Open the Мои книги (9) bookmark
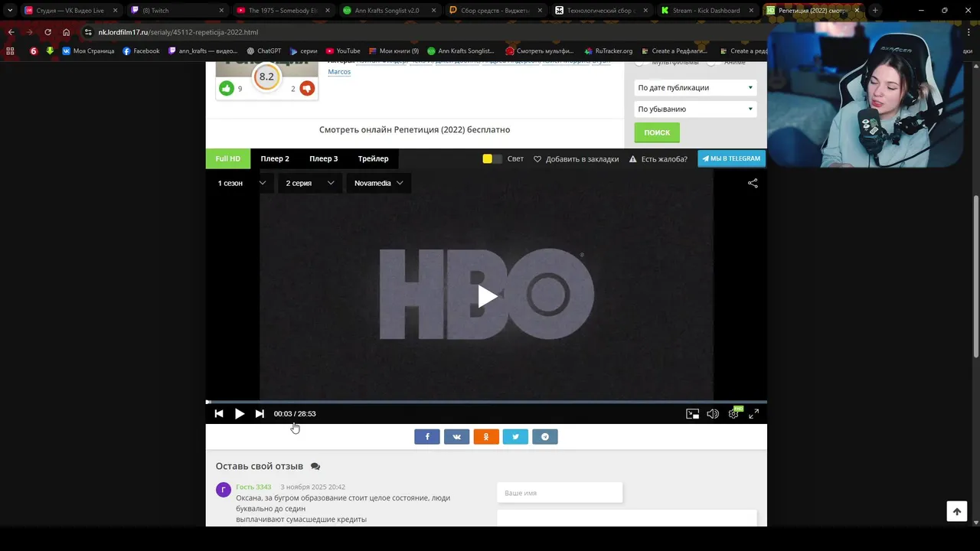Image resolution: width=980 pixels, height=551 pixels. 393,51
